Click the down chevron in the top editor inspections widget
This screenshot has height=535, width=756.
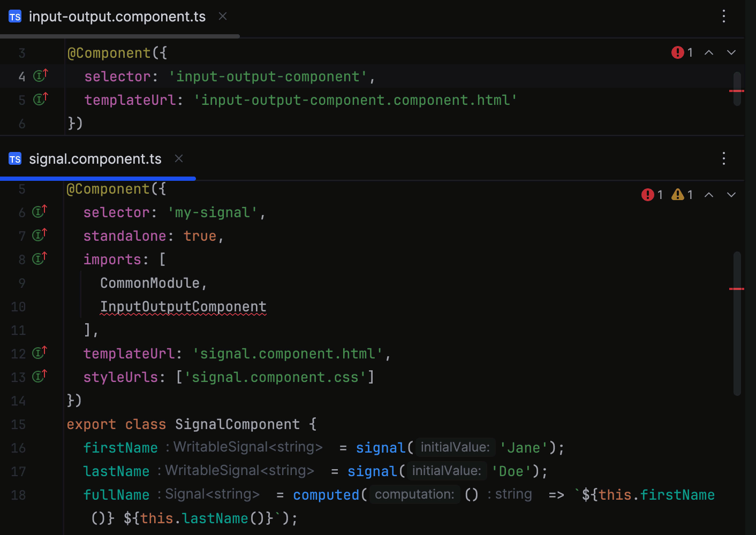pos(731,52)
